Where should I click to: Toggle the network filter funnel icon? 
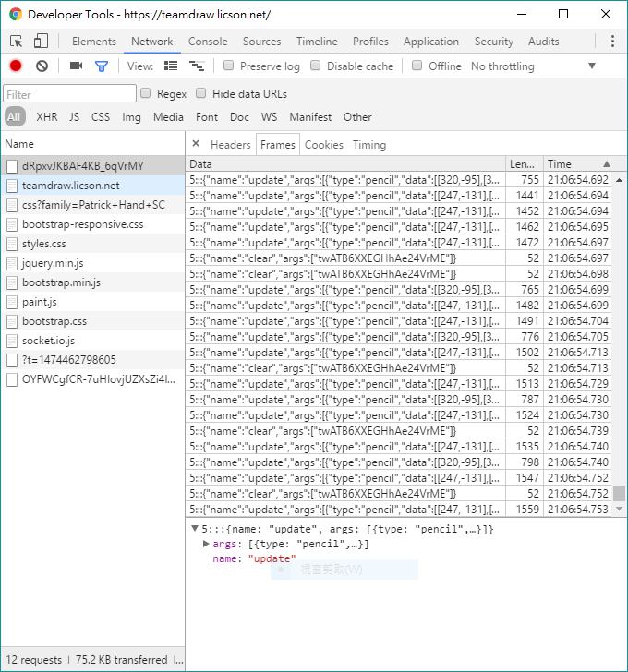click(102, 66)
